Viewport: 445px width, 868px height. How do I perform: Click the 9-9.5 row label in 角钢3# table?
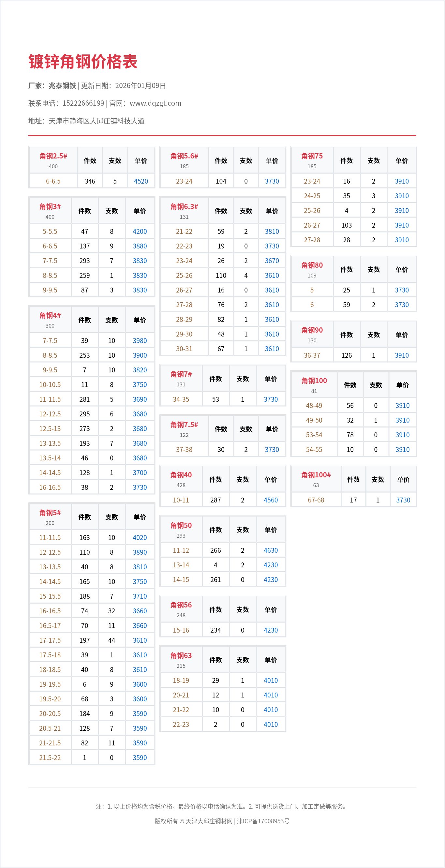coord(50,290)
